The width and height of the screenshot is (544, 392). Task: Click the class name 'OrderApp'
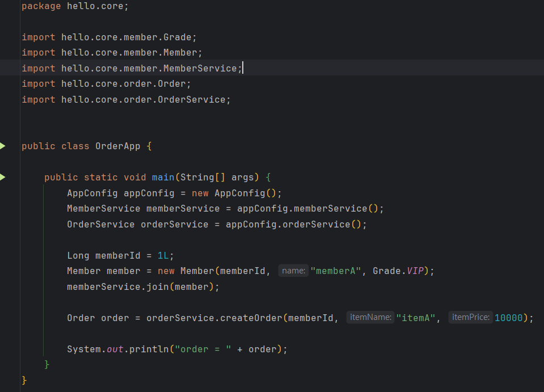click(x=117, y=146)
